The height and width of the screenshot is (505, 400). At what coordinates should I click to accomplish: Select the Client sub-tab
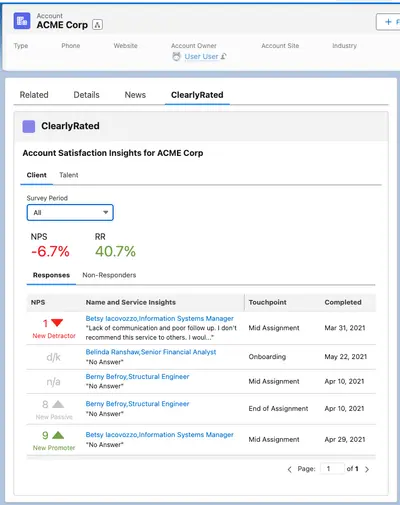[37, 175]
